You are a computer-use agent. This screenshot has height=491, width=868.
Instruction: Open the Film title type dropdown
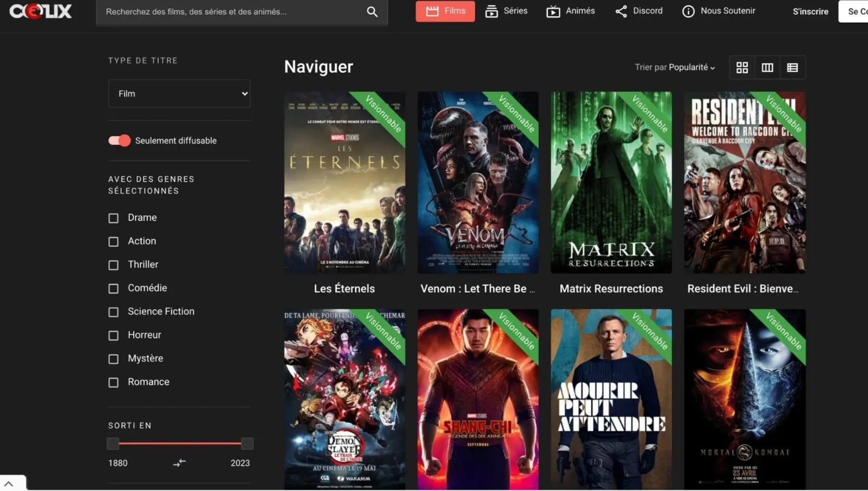179,94
